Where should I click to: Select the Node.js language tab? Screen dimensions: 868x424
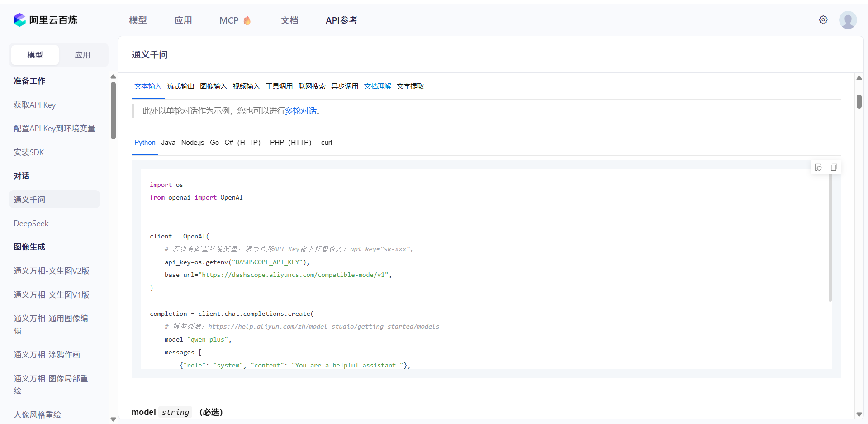193,143
